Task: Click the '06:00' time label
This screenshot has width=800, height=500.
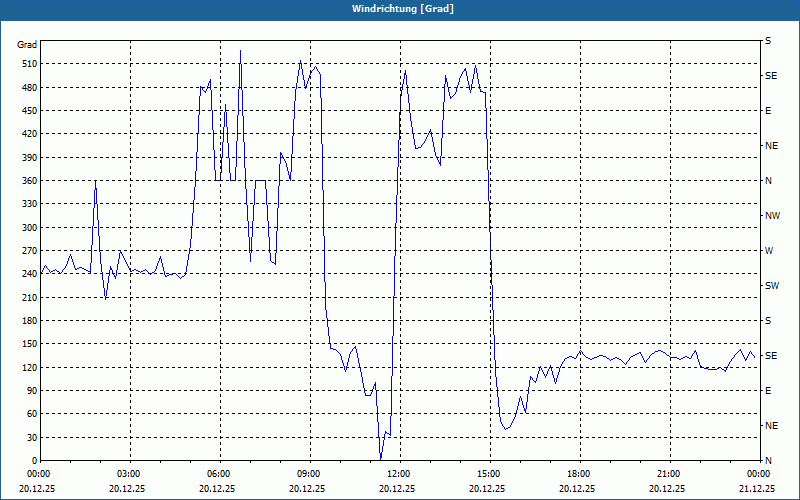Action: (x=220, y=474)
